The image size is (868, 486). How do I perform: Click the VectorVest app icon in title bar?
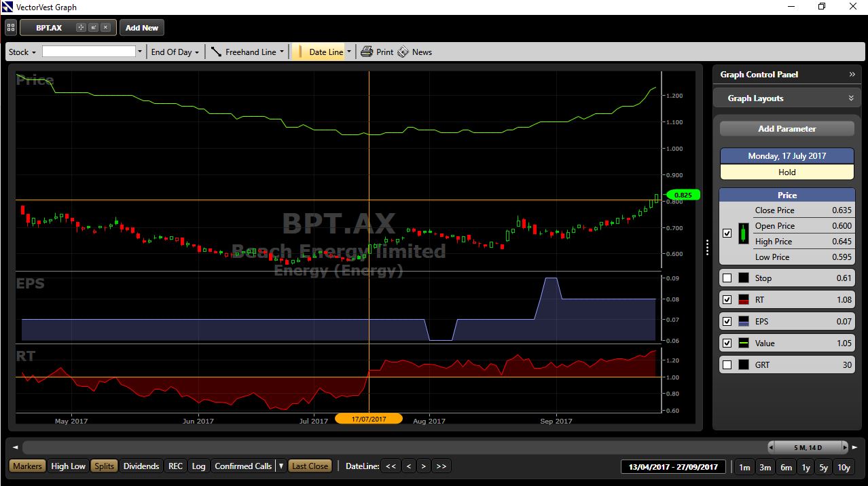pyautogui.click(x=8, y=7)
